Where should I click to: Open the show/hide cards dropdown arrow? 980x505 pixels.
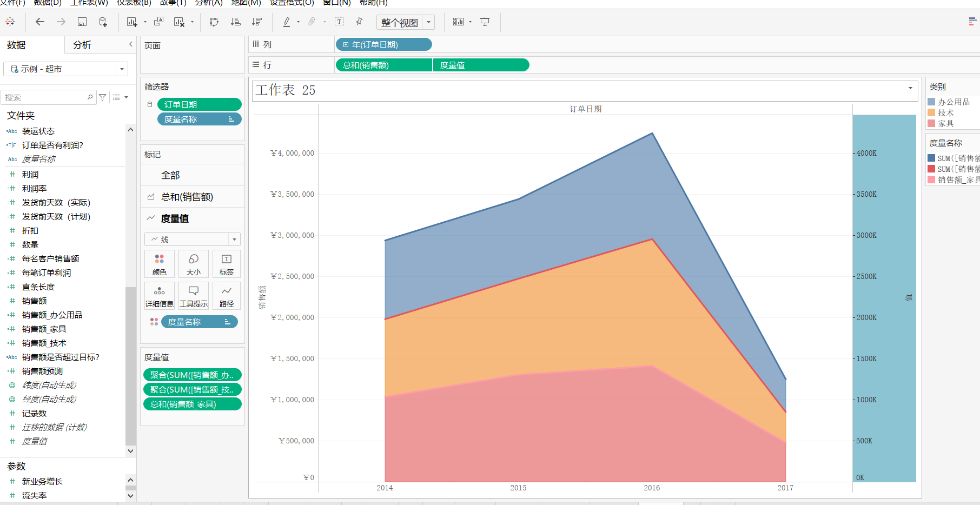tap(471, 22)
